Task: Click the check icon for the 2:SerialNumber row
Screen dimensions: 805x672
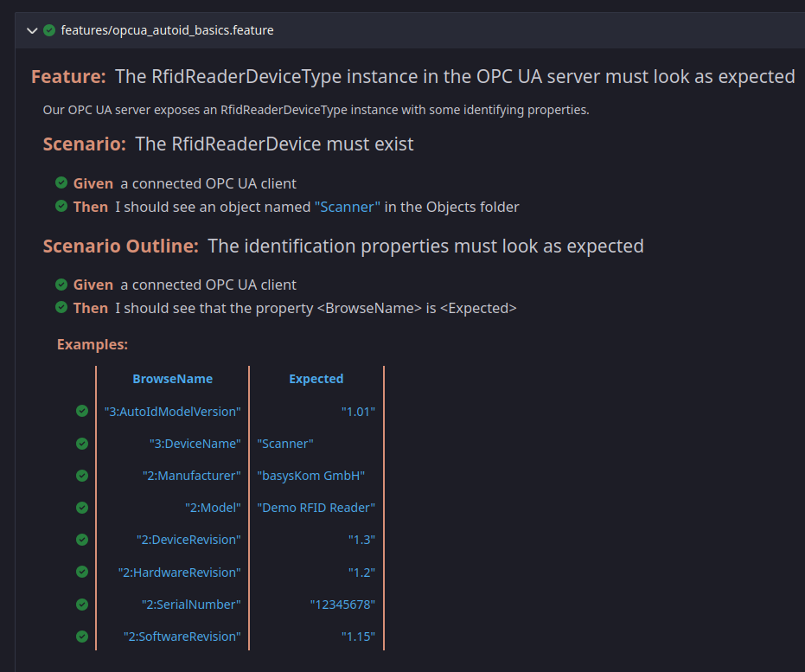Action: coord(82,605)
